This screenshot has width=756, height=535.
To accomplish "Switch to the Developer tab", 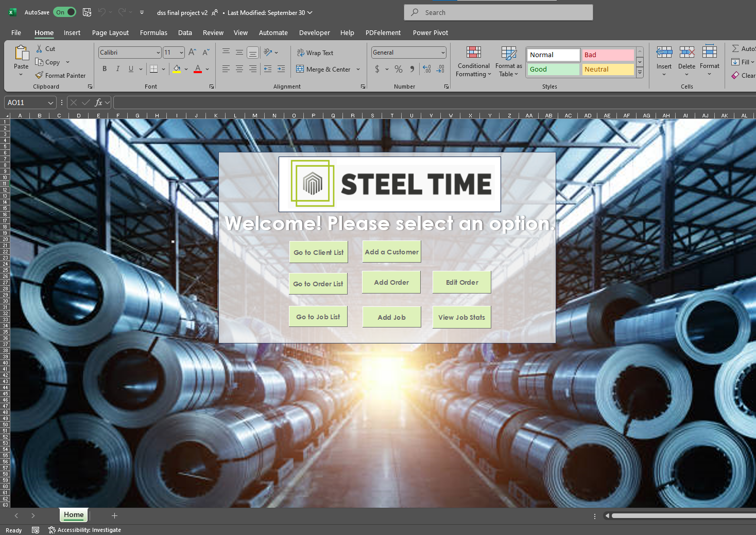I will point(314,32).
